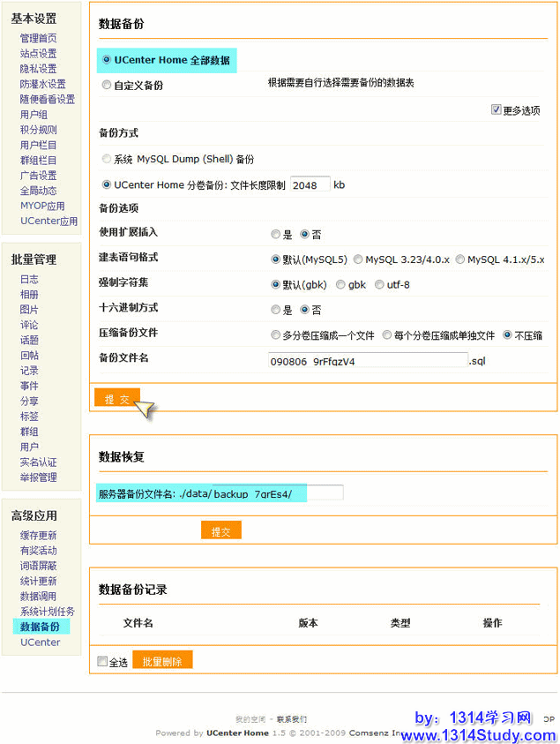This screenshot has width=560, height=744.
Task: Check the 全选 checkbox
Action: coord(102,661)
